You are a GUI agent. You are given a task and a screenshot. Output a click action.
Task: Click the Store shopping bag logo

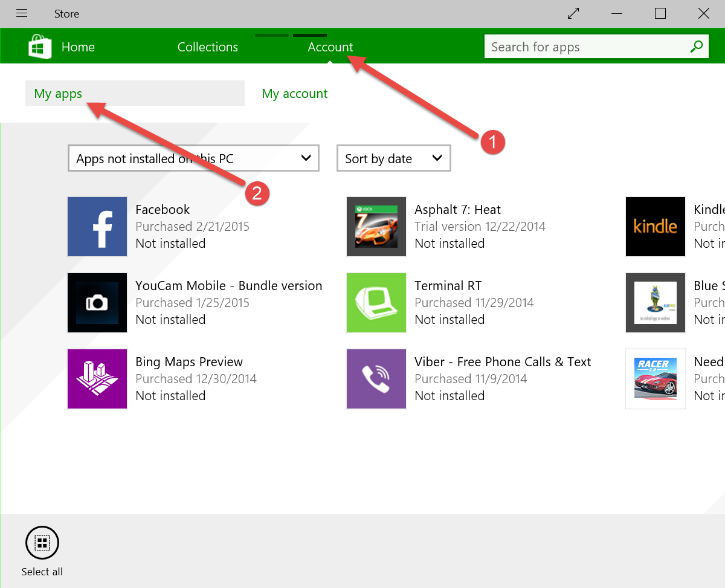click(x=40, y=47)
